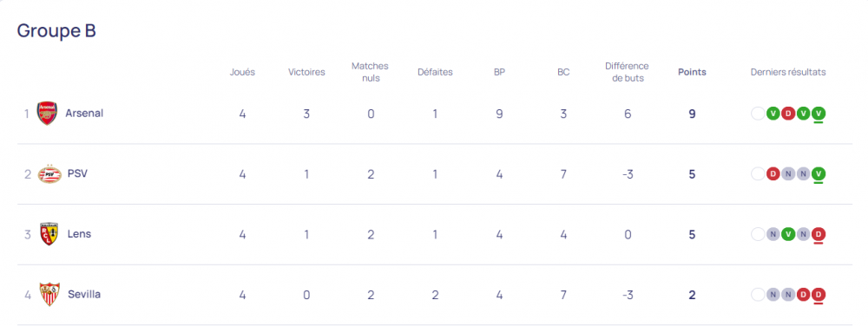
Task: Open the PSV team name link
Action: (x=77, y=173)
